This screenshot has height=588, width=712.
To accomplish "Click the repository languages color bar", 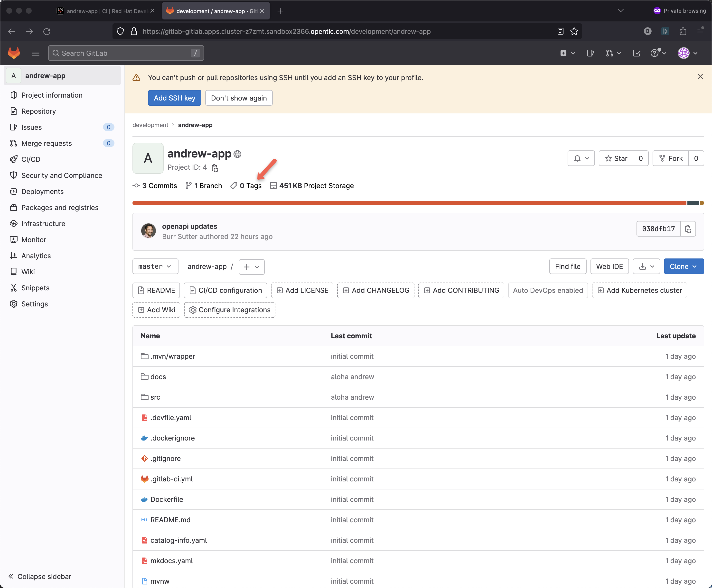I will (407, 203).
